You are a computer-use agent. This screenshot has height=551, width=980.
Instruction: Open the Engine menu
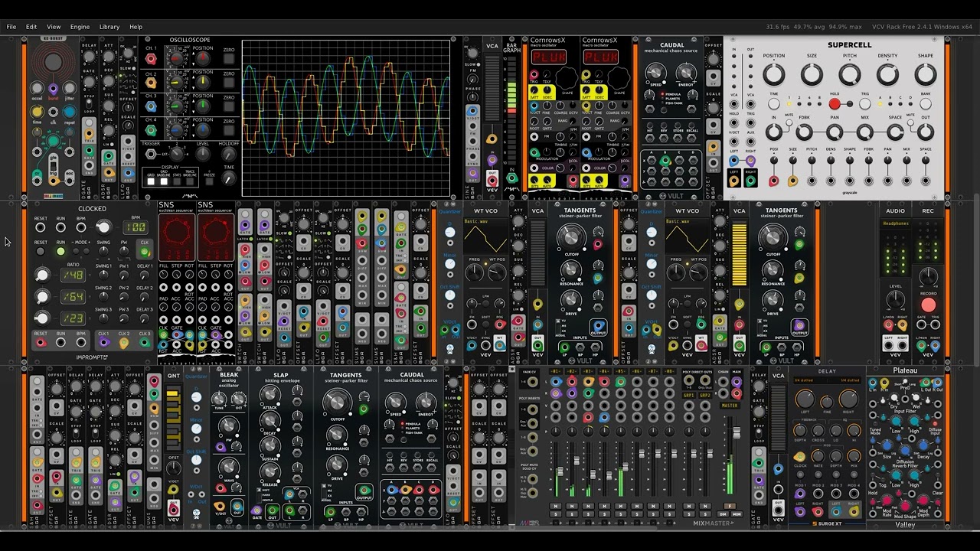(x=80, y=27)
